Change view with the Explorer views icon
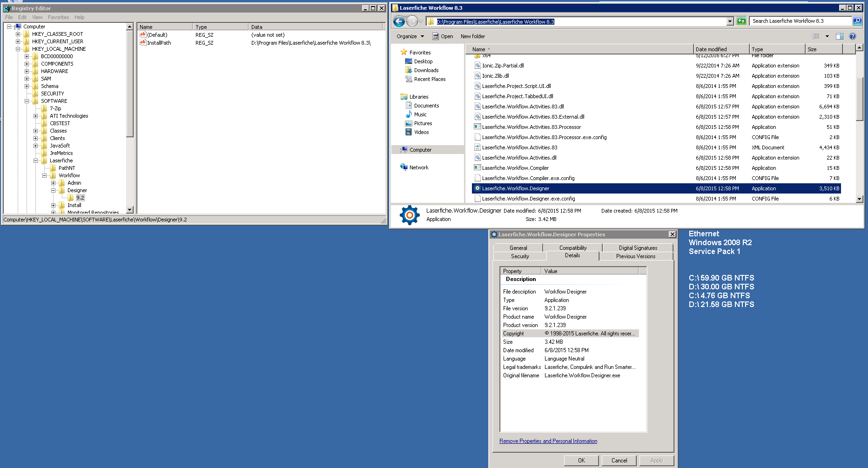This screenshot has height=468, width=868. pos(816,36)
